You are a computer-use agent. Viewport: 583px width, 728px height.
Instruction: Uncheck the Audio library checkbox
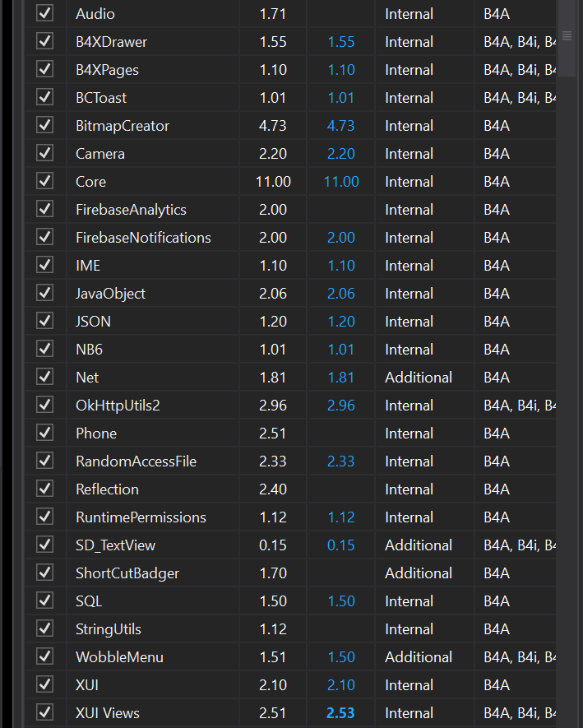coord(45,14)
